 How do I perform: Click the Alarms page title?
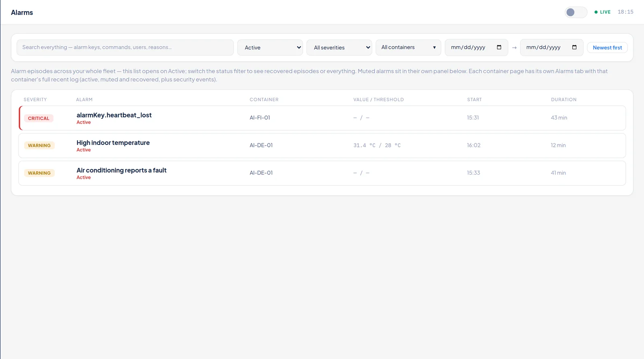click(x=22, y=12)
